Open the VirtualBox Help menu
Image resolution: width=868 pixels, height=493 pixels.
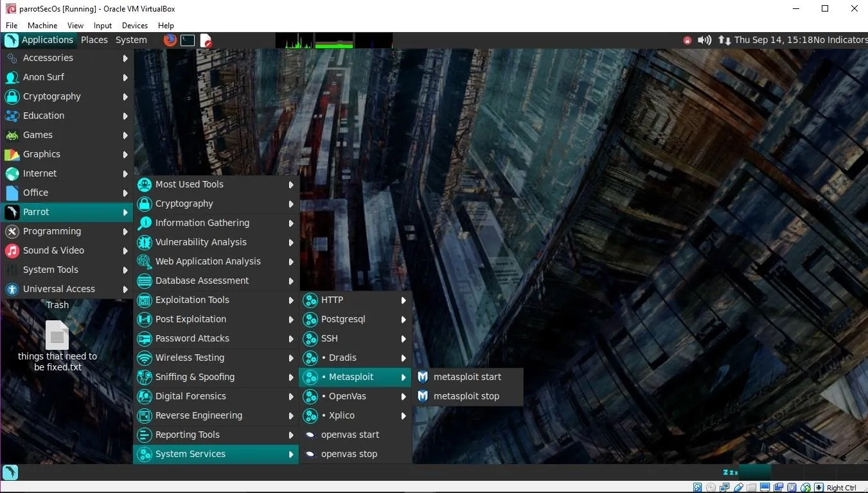166,26
